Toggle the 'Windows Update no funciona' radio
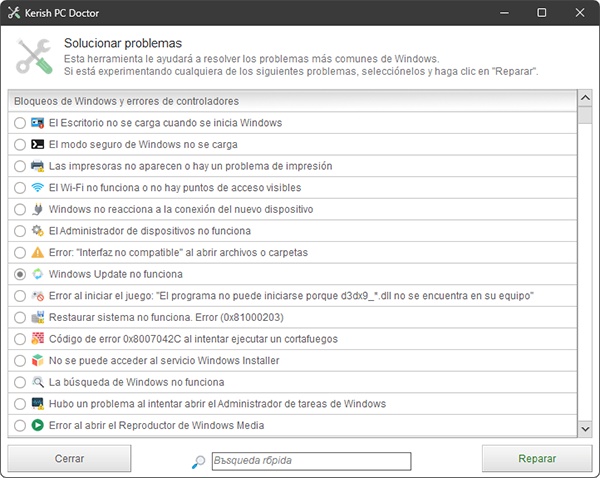This screenshot has width=600, height=478. click(20, 274)
